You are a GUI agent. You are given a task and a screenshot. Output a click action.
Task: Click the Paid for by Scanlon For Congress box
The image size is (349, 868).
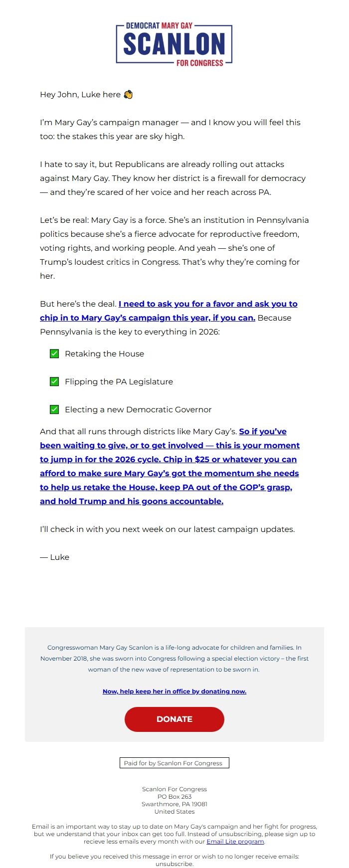(174, 763)
